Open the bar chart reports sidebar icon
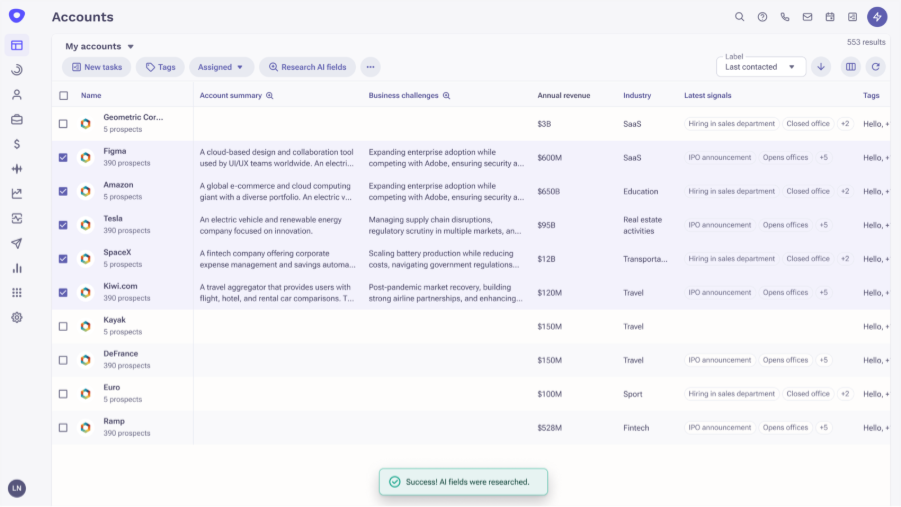 point(17,268)
